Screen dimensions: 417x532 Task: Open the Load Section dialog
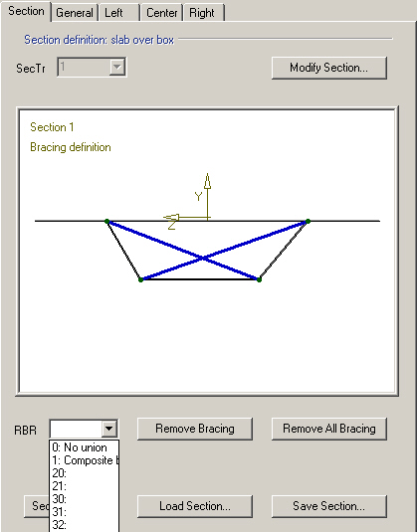click(195, 506)
